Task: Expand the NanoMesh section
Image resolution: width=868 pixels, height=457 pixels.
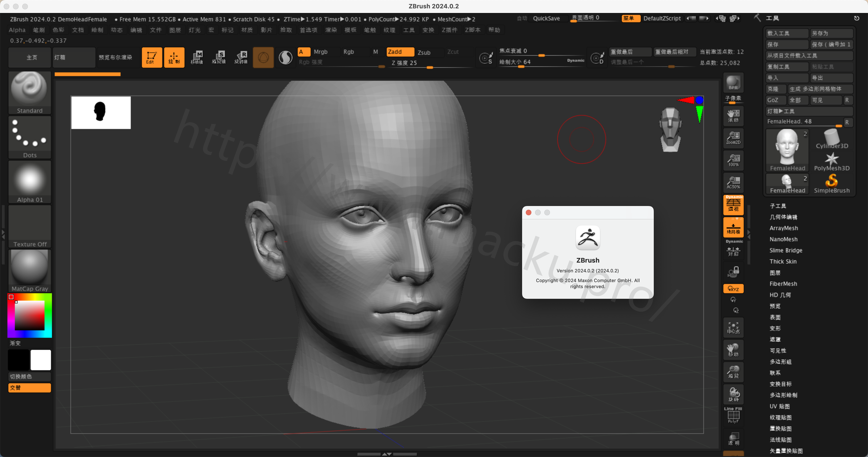Action: click(x=783, y=239)
